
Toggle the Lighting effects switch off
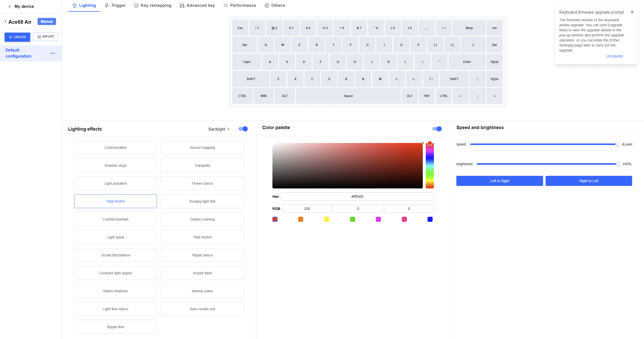click(x=243, y=129)
